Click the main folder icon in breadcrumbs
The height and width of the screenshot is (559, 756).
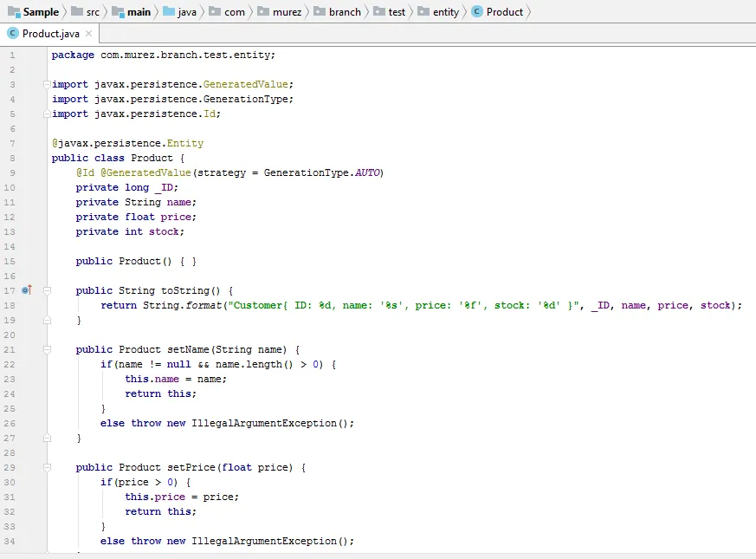pos(118,11)
